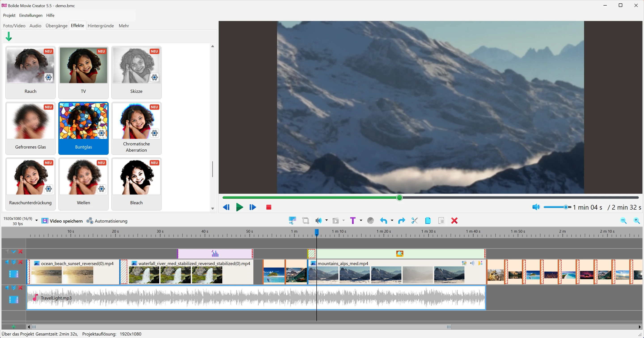Switch to the Hintergründe tab
This screenshot has width=644, height=338.
101,26
